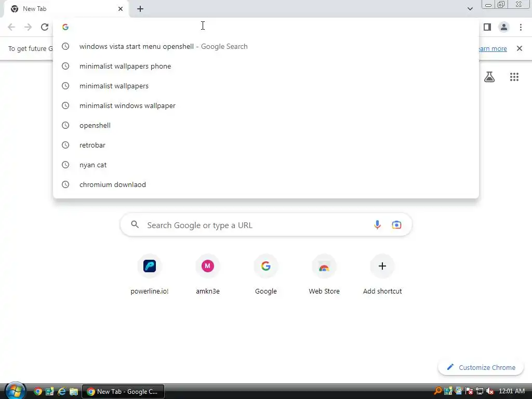Open Web Store shortcut
The height and width of the screenshot is (399, 532).
(x=324, y=274)
